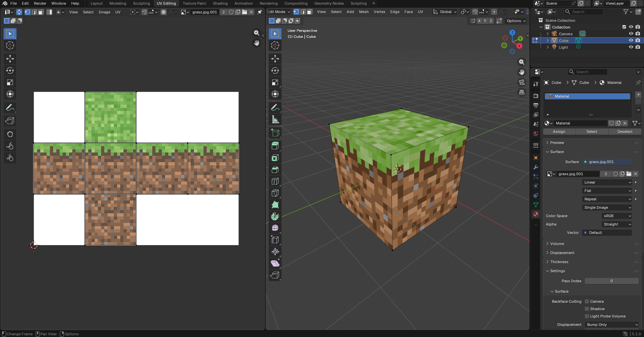Switch to the Texture Paint workspace tab

point(194,3)
